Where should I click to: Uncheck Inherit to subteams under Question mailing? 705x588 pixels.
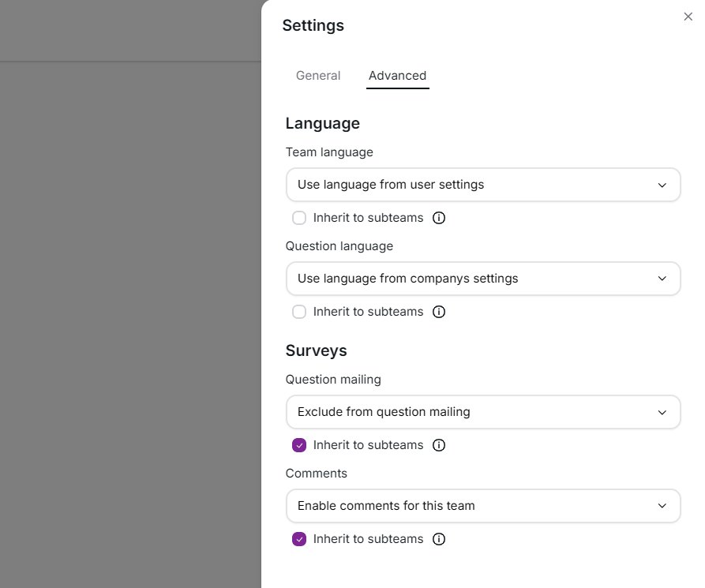point(299,445)
